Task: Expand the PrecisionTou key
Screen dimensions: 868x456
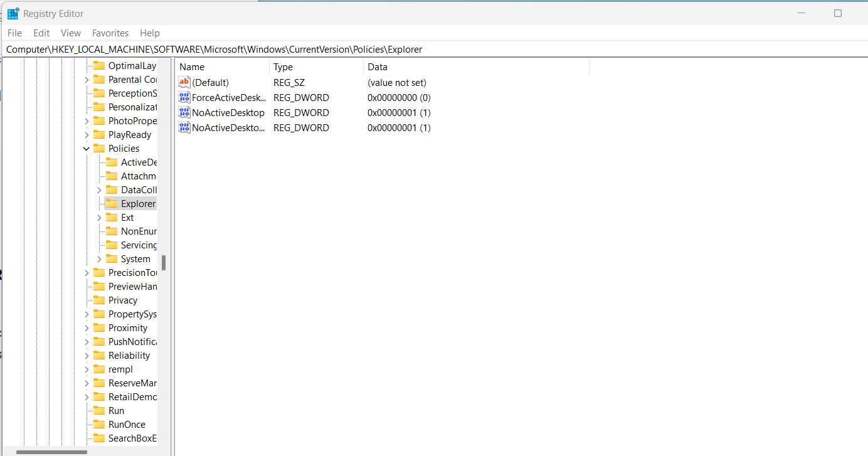Action: coord(87,273)
